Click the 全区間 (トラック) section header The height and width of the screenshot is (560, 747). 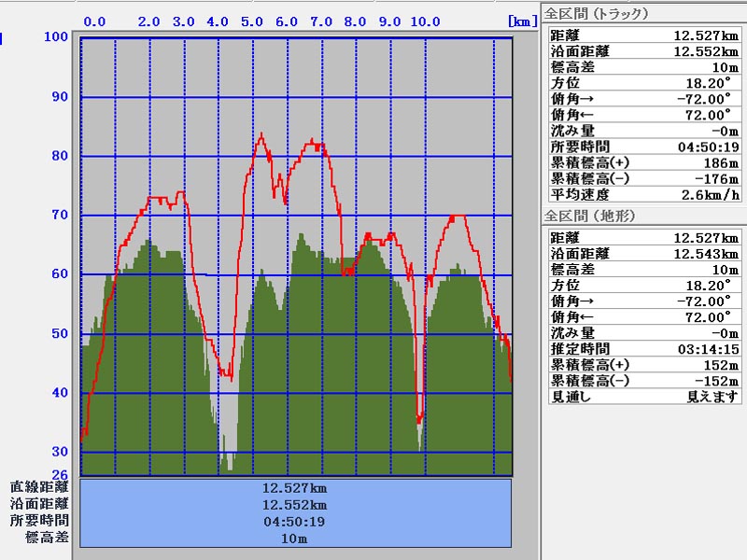(x=597, y=14)
